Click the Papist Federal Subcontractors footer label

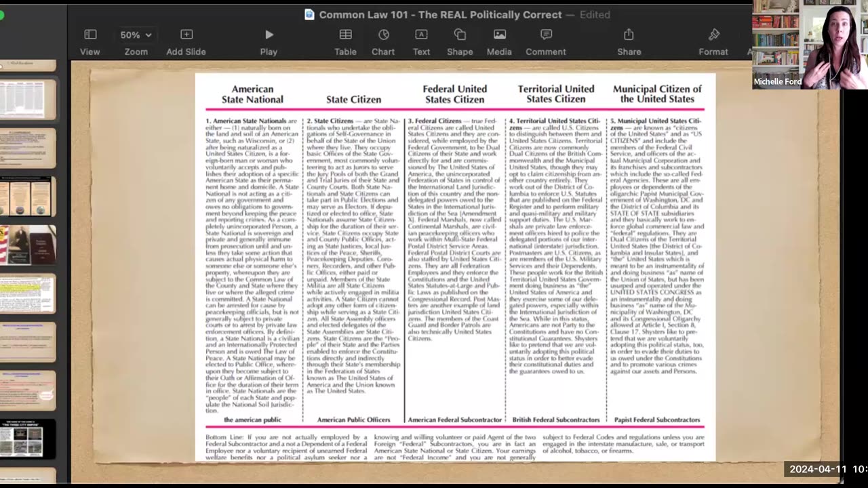click(x=657, y=420)
